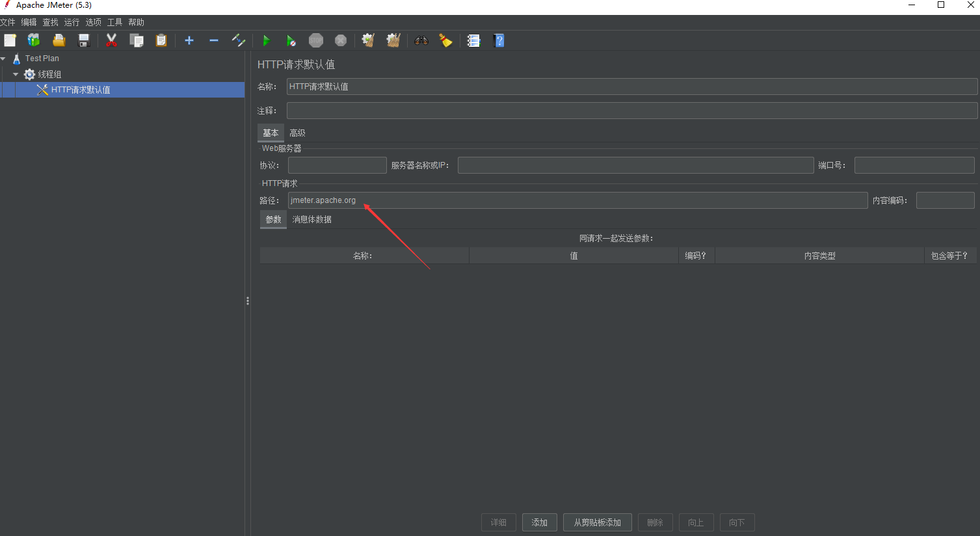Copy the selected element
The height and width of the screenshot is (536, 980).
(x=137, y=40)
